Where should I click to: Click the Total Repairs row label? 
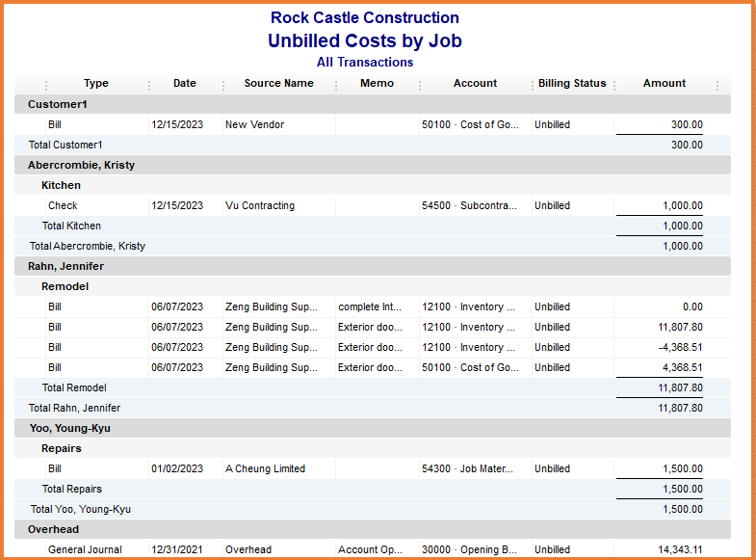point(72,489)
